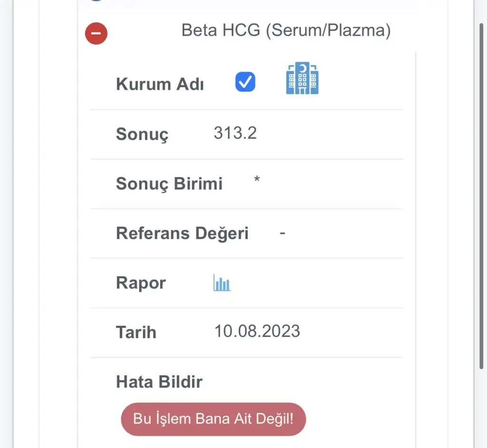The height and width of the screenshot is (448, 487).
Task: Select the Tarih label
Action: [x=136, y=332]
